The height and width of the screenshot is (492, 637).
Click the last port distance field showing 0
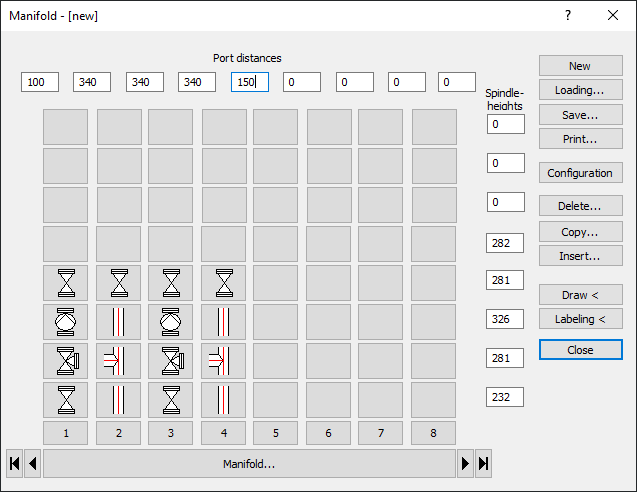tap(457, 82)
